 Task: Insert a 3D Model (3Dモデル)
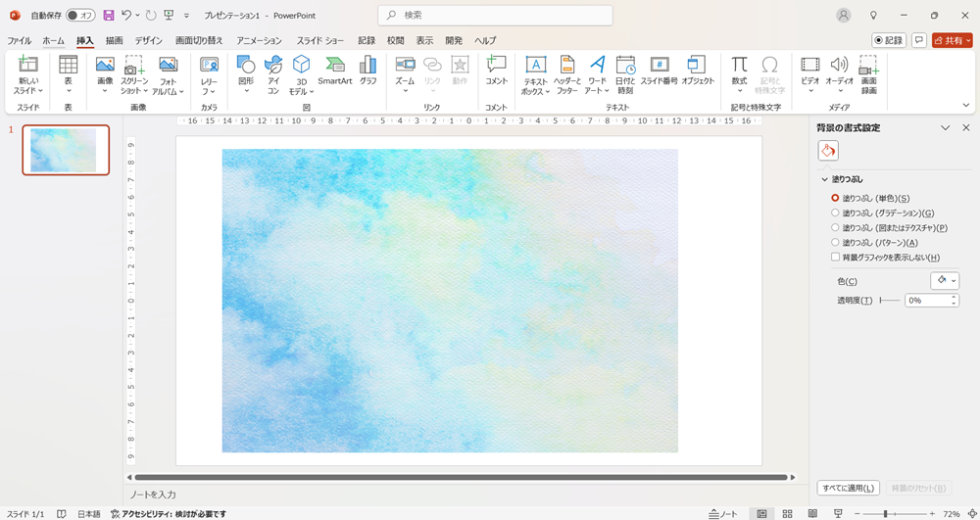pos(301,65)
